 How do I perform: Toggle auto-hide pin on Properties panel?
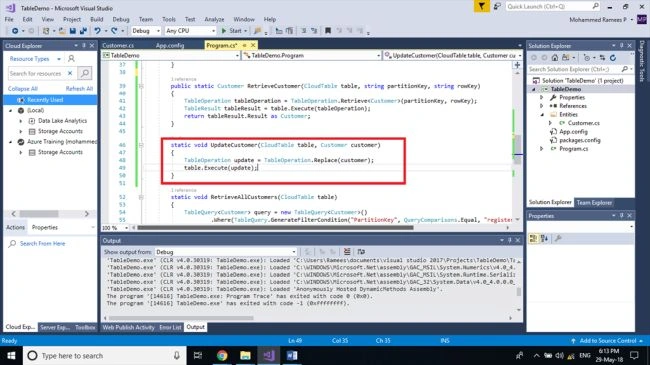pos(621,216)
